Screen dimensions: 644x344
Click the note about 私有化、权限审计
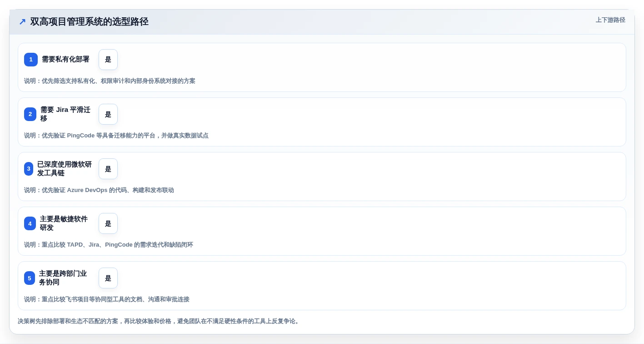(x=110, y=81)
